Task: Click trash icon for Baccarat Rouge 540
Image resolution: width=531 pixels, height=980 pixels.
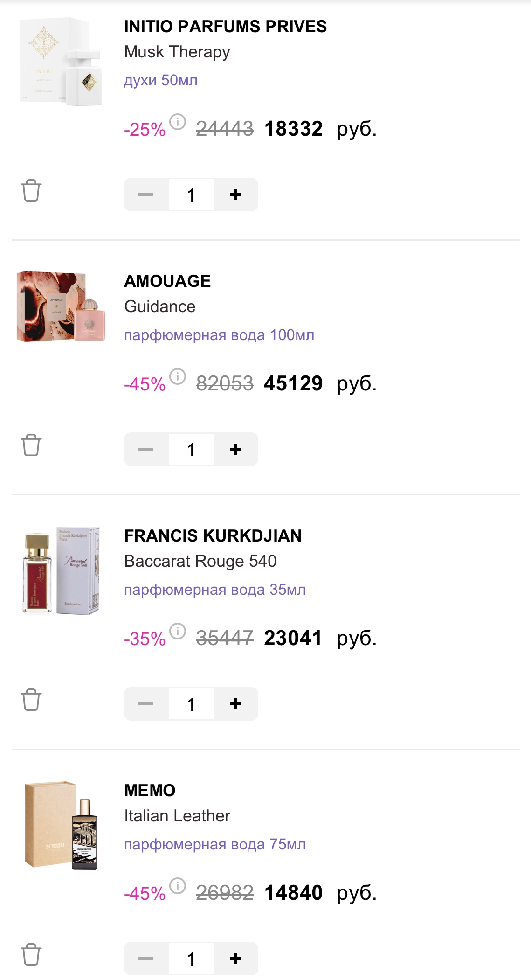Action: click(x=31, y=700)
